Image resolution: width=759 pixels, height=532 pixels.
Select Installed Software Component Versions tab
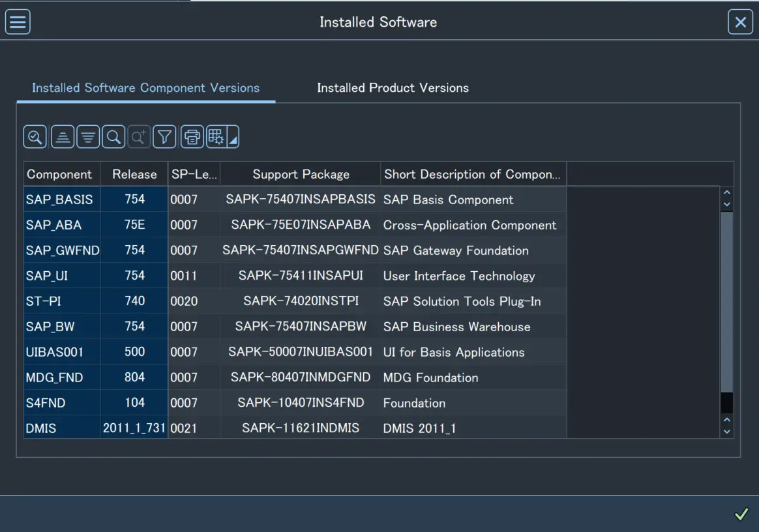tap(145, 87)
